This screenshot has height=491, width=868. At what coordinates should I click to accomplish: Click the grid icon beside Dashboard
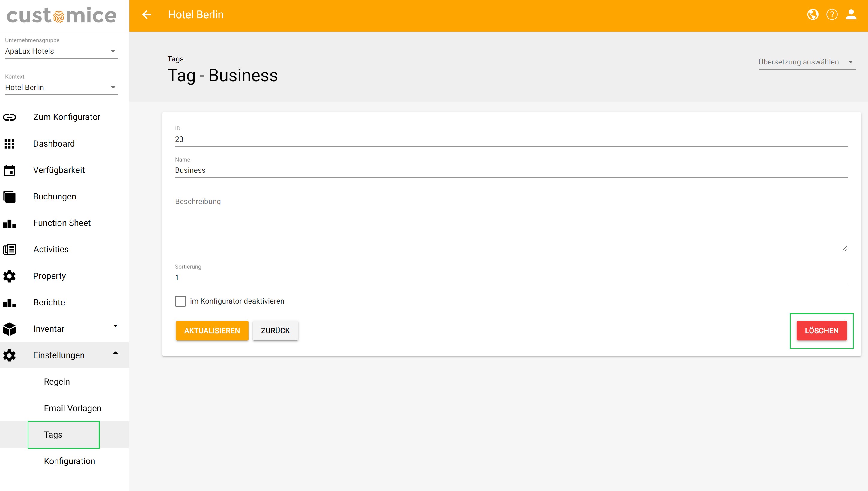(9, 144)
